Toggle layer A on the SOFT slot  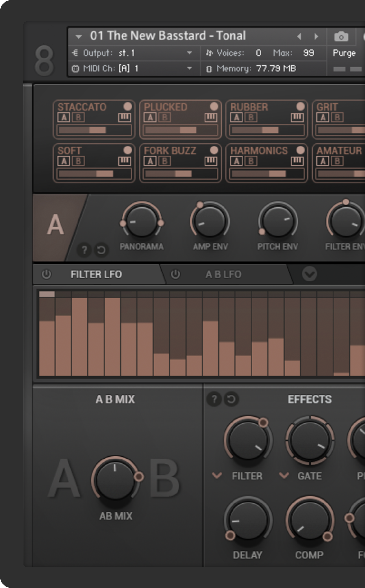tap(64, 161)
